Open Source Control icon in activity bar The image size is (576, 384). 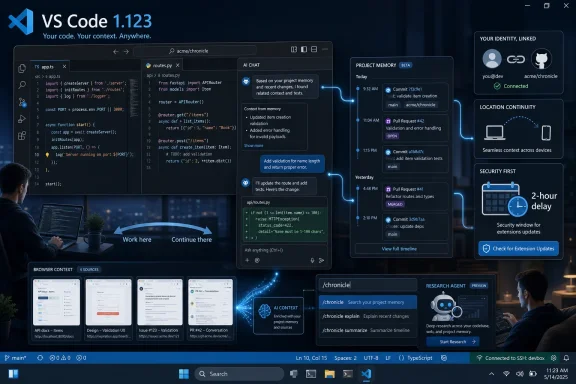point(22,102)
